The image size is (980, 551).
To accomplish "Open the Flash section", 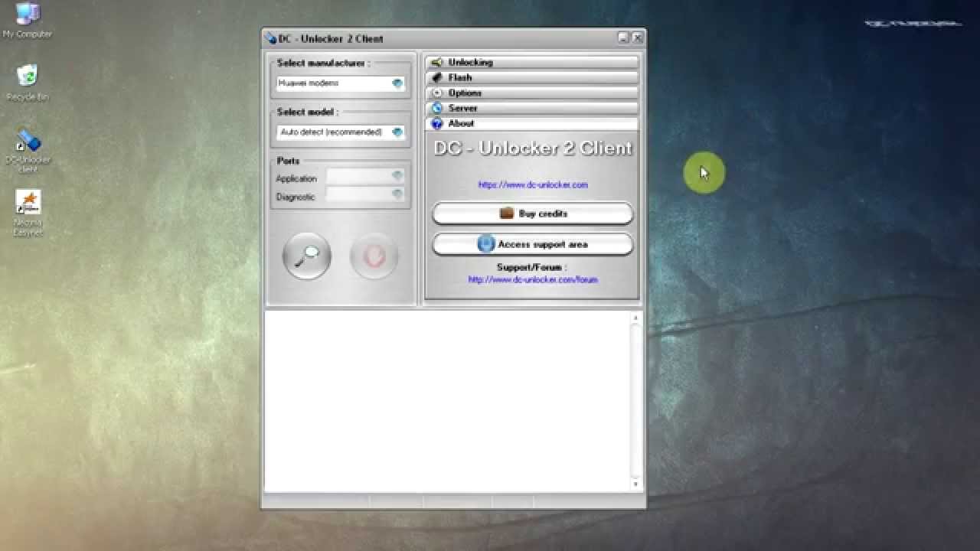I will tap(532, 77).
